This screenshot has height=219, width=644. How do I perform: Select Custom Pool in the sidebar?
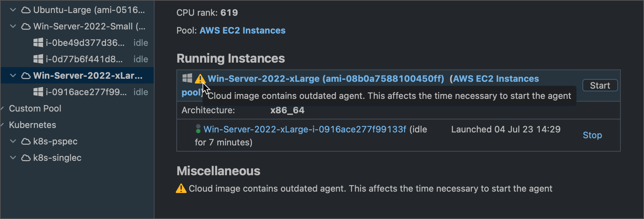[x=35, y=108]
